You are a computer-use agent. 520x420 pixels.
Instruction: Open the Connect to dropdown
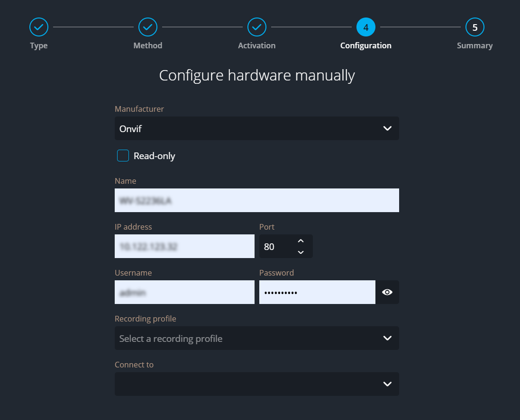tap(256, 384)
